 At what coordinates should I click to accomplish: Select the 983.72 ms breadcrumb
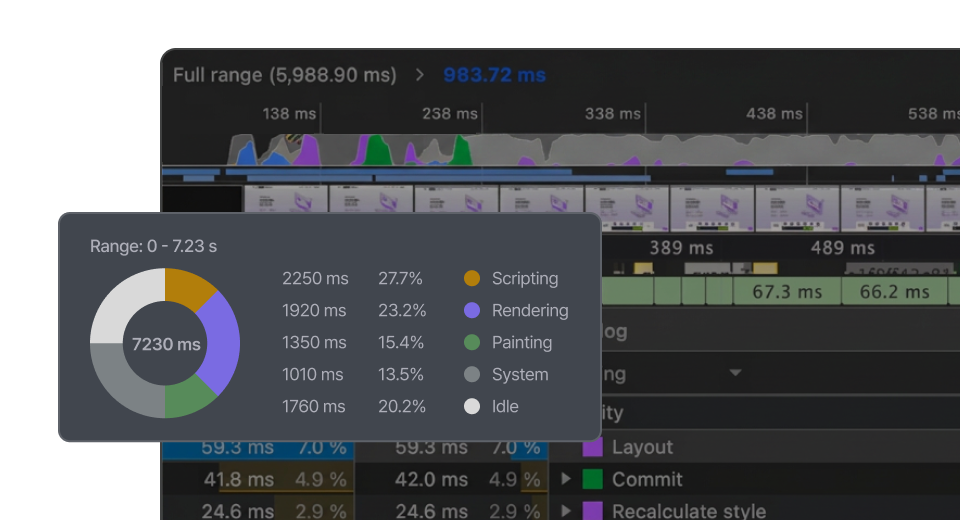click(x=494, y=75)
